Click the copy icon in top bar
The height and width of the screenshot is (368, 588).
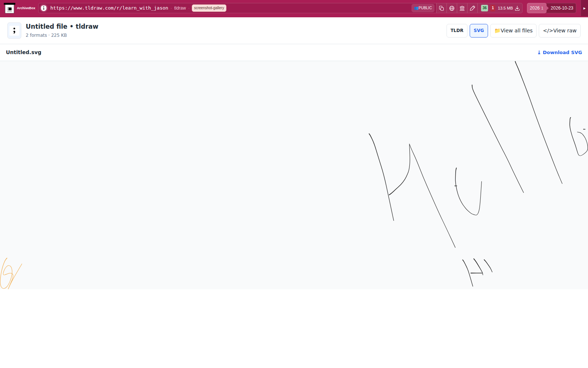click(x=441, y=8)
